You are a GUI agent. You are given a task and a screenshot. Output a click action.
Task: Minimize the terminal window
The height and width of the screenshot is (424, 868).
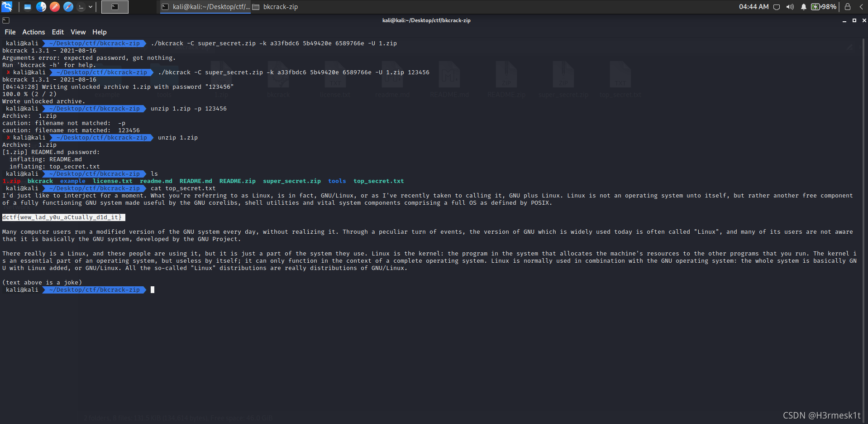(x=844, y=20)
